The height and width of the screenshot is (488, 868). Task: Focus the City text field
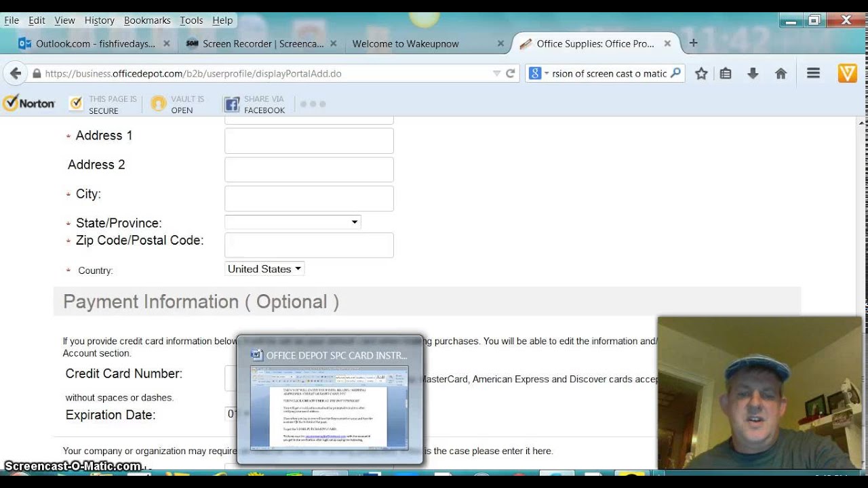click(x=309, y=199)
